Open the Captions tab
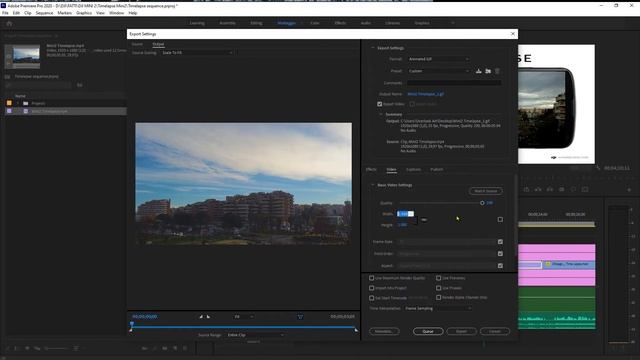The image size is (640, 360). [413, 169]
